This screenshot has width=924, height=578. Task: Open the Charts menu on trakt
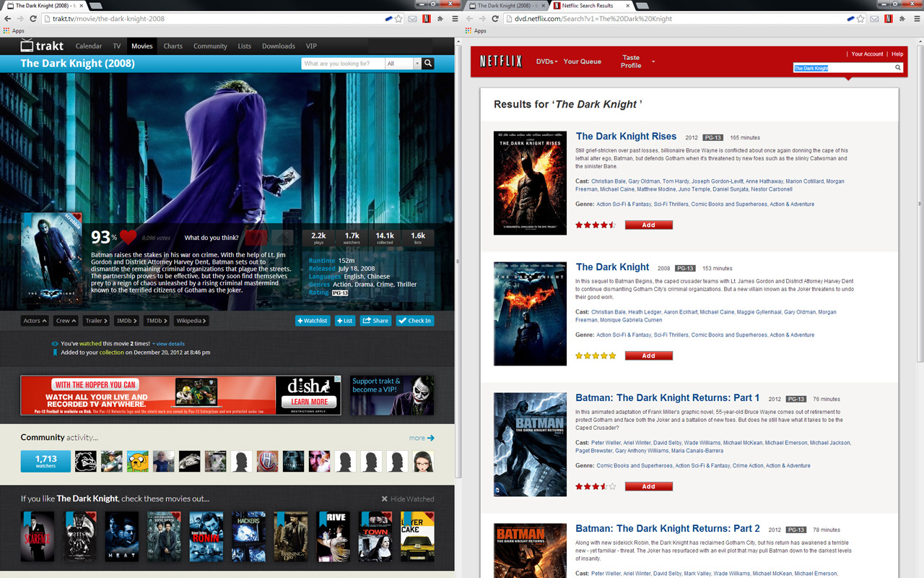173,46
